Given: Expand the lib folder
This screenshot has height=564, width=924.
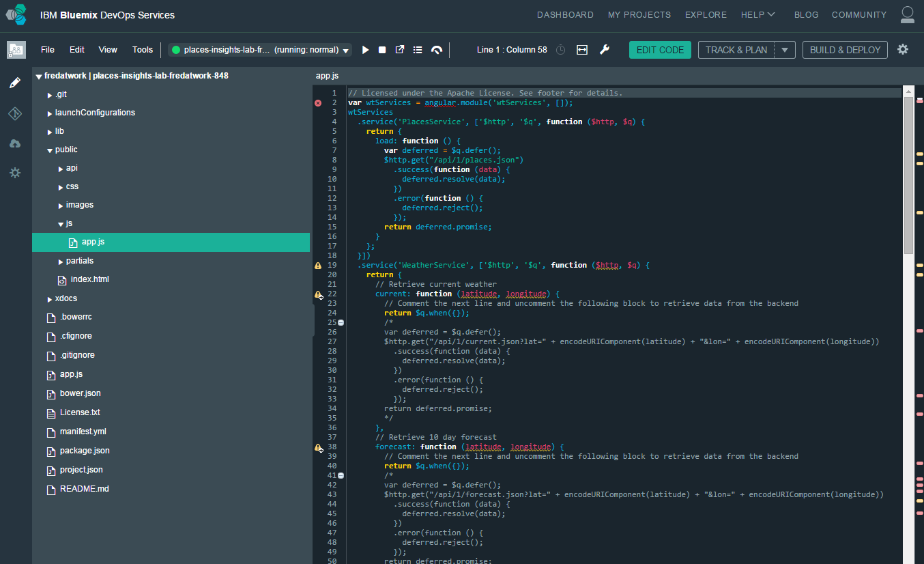Looking at the screenshot, I should point(50,132).
